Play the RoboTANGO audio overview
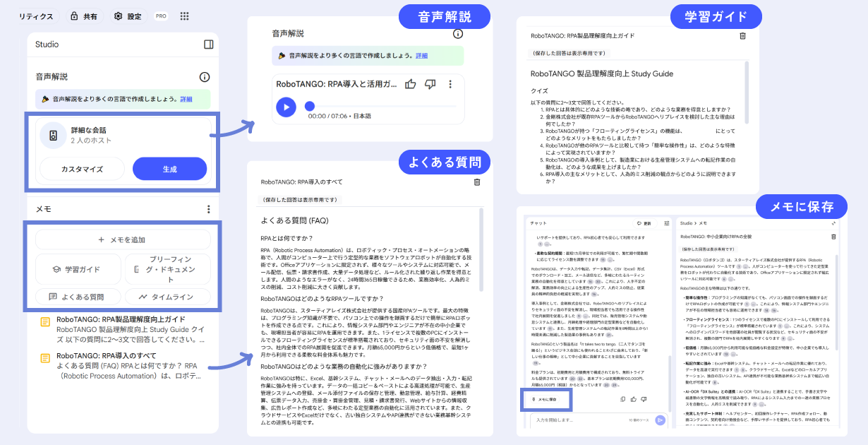 [x=286, y=107]
